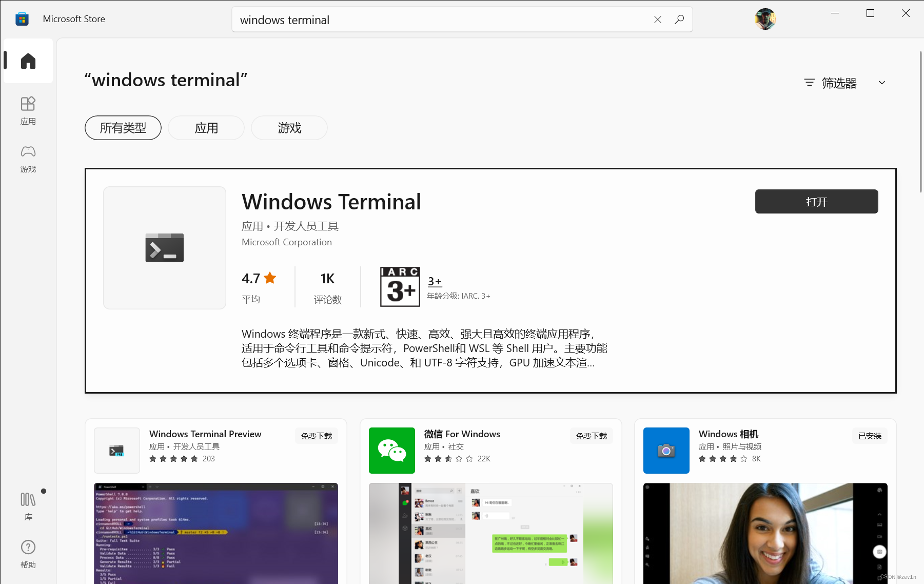
Task: Click 应用 • 照片与视频 under Windows 相机
Action: pyautogui.click(x=730, y=447)
